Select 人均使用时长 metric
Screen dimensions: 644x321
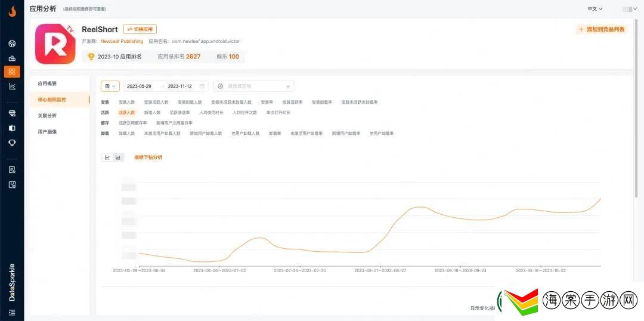pos(211,113)
